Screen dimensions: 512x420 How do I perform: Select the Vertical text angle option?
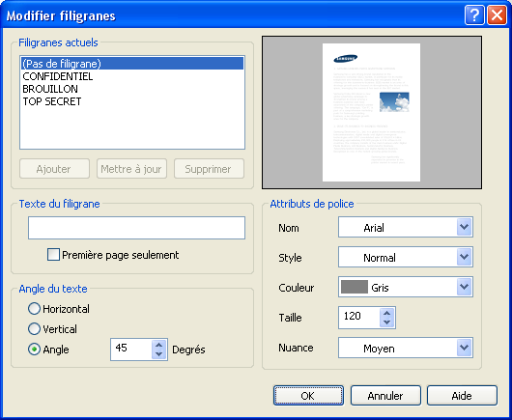(x=34, y=328)
